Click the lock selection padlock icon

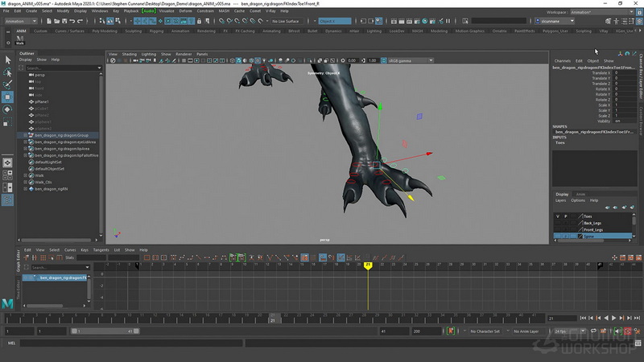click(x=199, y=21)
